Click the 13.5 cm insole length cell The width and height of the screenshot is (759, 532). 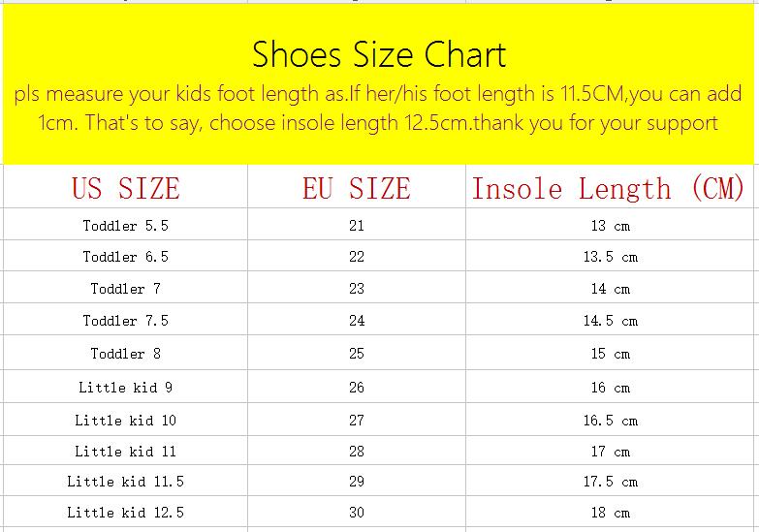click(610, 257)
